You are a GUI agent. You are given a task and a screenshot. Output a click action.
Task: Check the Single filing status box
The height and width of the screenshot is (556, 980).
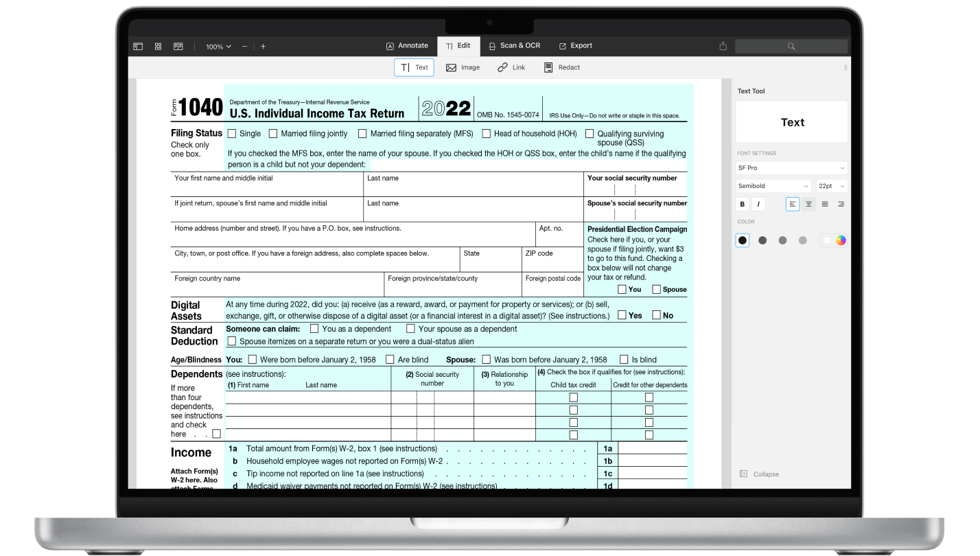(232, 134)
